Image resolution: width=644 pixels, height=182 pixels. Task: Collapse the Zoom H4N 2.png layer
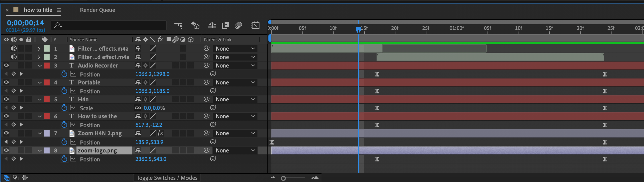[x=40, y=133]
